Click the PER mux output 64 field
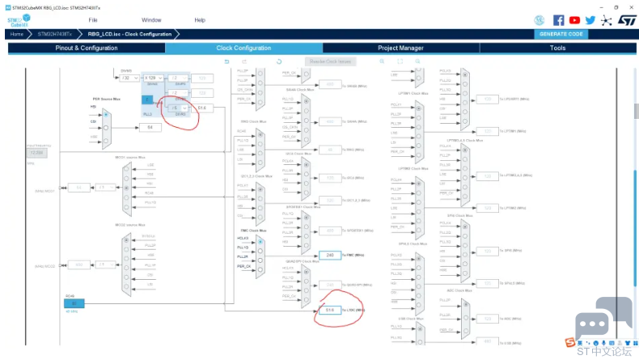 point(150,128)
